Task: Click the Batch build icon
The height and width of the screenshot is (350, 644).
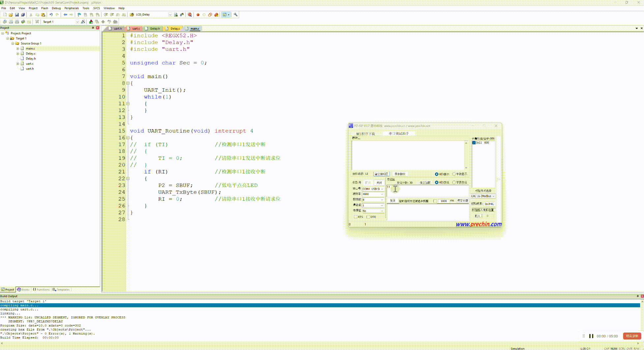Action: pyautogui.click(x=23, y=22)
